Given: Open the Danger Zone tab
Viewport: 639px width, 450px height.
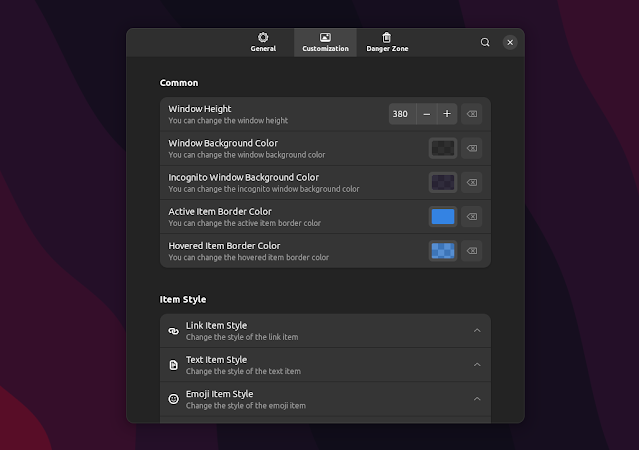Looking at the screenshot, I should pyautogui.click(x=387, y=42).
